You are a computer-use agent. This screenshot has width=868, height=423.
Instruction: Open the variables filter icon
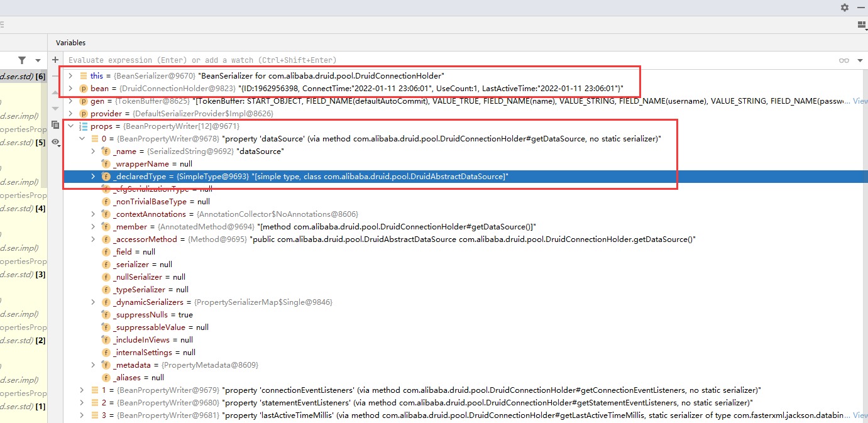[23, 60]
